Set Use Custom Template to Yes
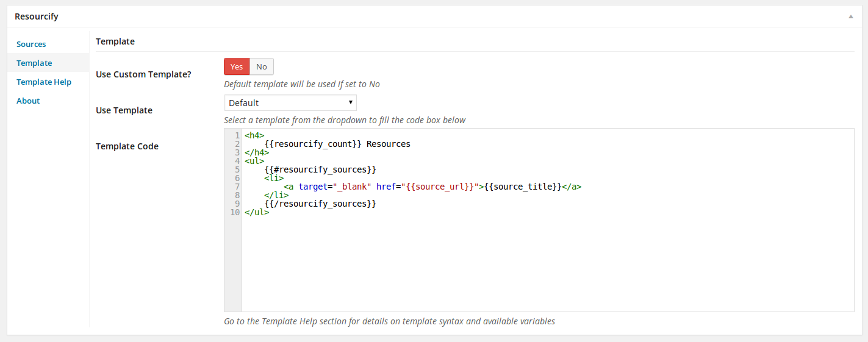The height and width of the screenshot is (342, 868). tap(237, 66)
